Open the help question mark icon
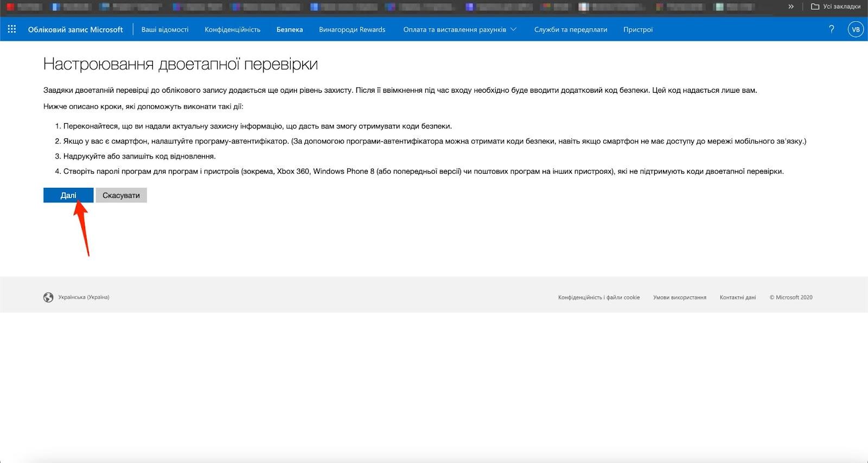The width and height of the screenshot is (868, 463). (832, 29)
